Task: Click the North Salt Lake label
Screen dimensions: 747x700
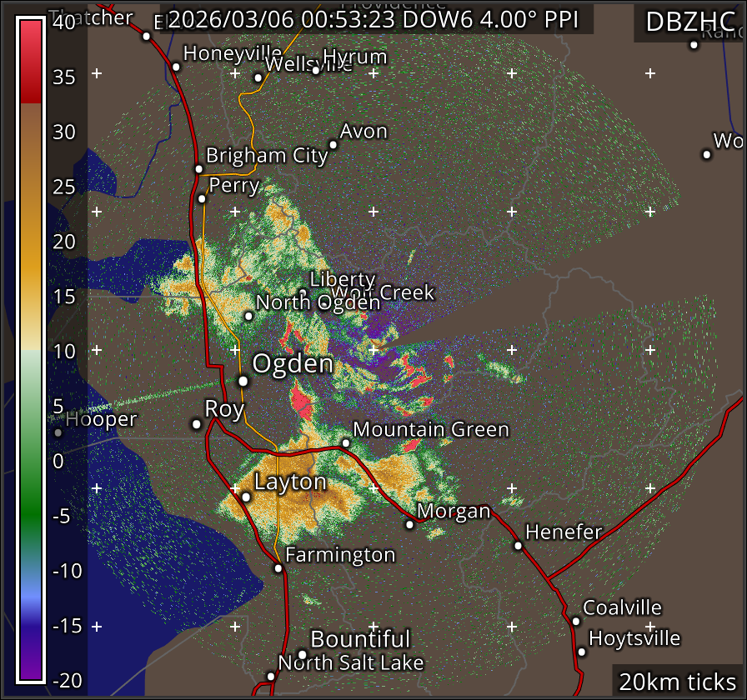Action: [x=350, y=663]
